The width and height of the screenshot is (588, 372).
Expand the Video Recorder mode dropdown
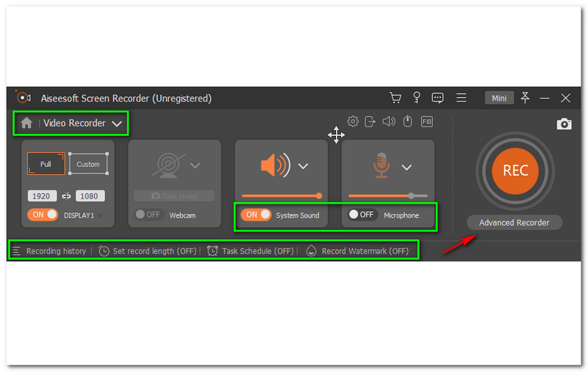coord(117,124)
